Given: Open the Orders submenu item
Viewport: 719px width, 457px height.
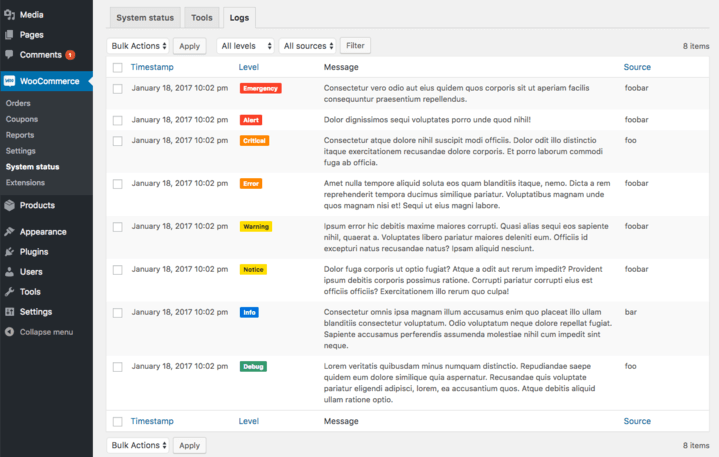Looking at the screenshot, I should coord(18,103).
